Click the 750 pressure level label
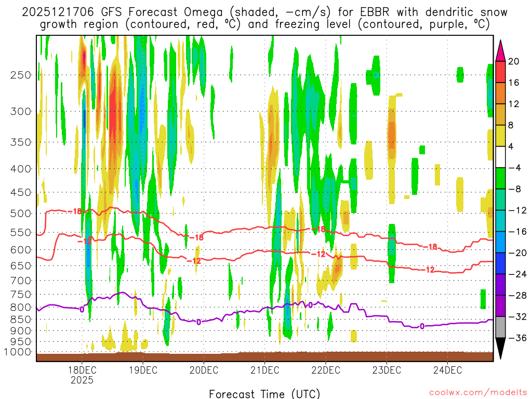Image resolution: width=532 pixels, height=399 pixels. click(x=21, y=295)
